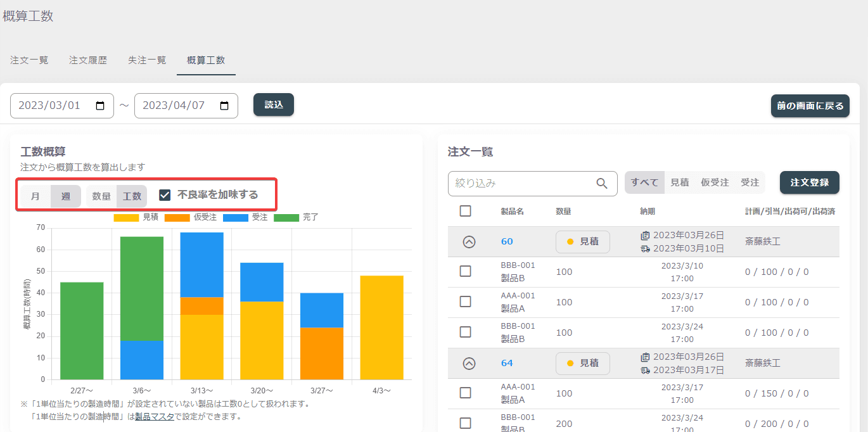Open 見積 status dropdown for order 60
The width and height of the screenshot is (868, 432).
point(583,241)
